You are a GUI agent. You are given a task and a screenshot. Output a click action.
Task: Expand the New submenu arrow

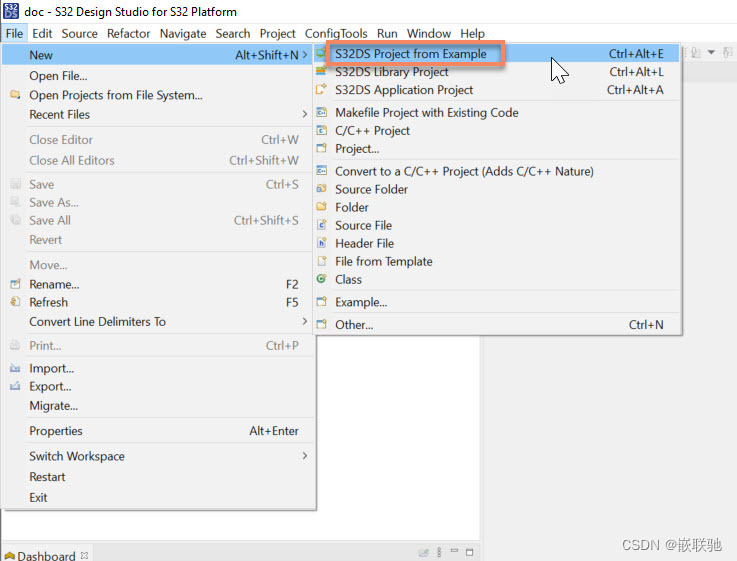tap(305, 55)
